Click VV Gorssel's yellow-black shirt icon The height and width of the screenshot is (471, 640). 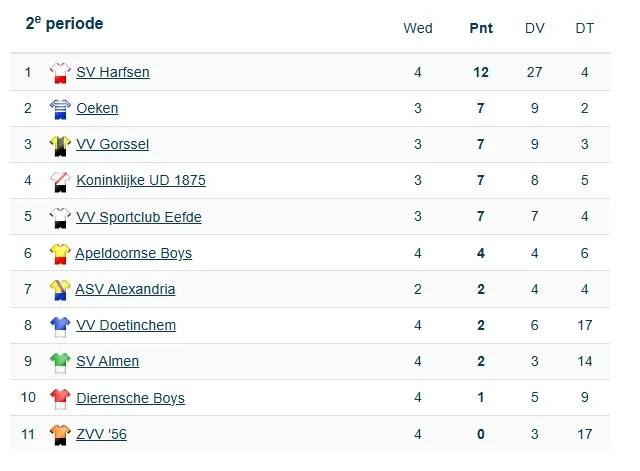pos(60,144)
